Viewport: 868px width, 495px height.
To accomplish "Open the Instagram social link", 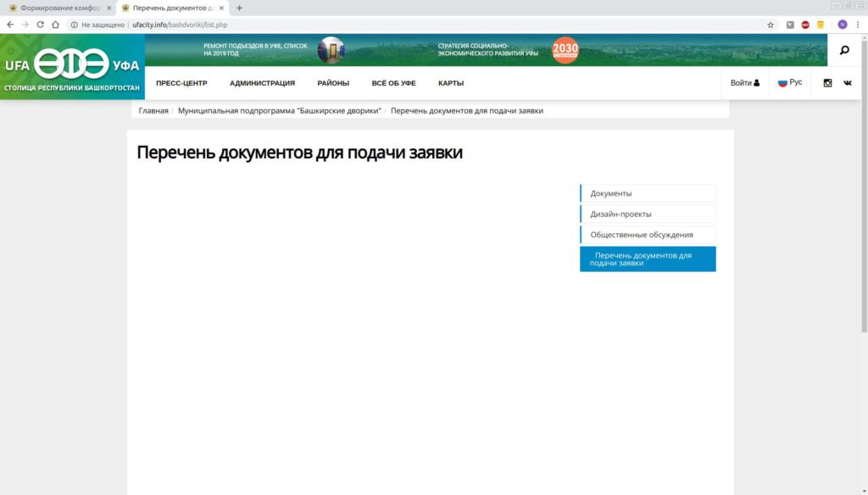I will click(827, 83).
